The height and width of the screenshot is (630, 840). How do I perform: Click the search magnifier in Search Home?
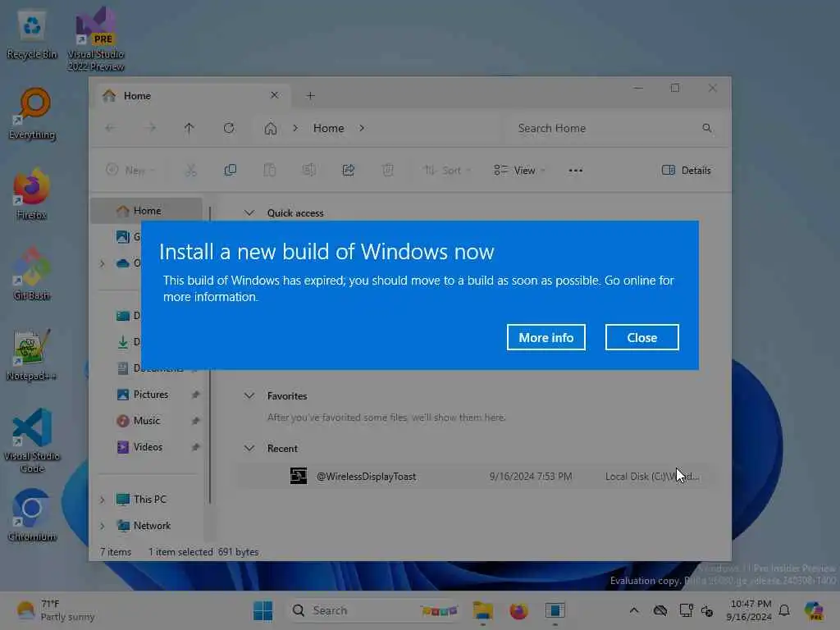click(x=707, y=128)
